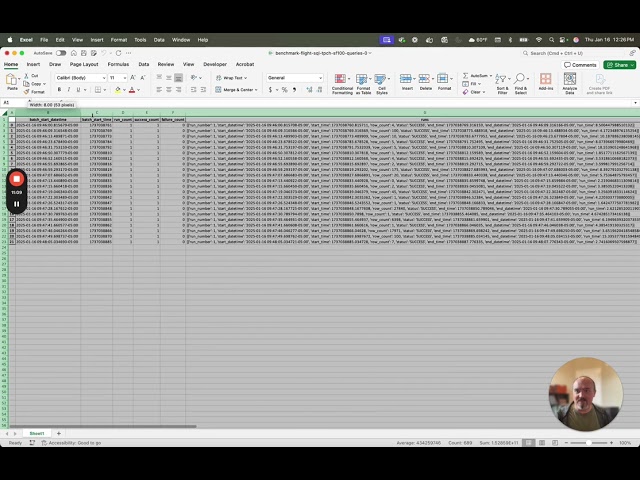640x480 pixels.
Task: Apply the red font color A
Action: [x=132, y=89]
